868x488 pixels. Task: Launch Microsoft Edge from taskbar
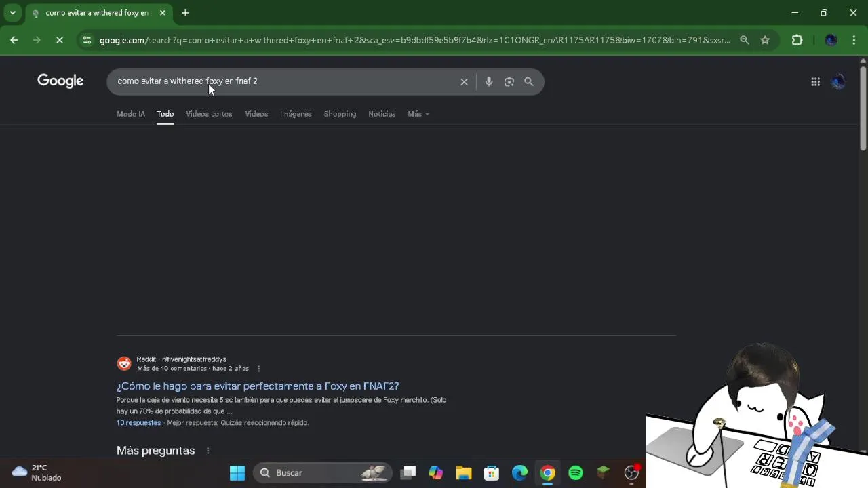click(519, 473)
